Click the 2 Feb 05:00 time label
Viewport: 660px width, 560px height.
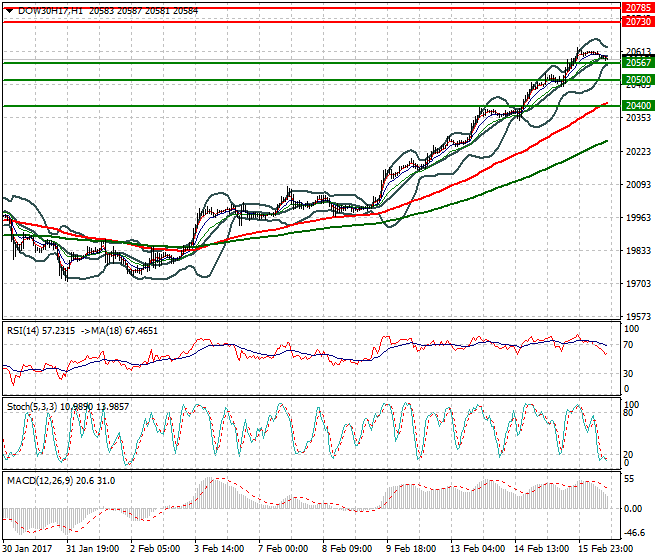(x=155, y=549)
